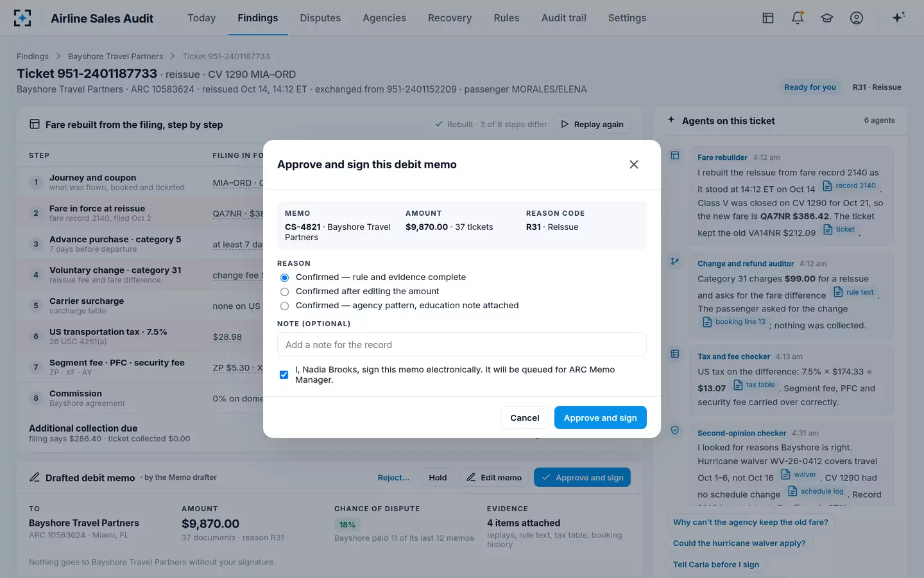924x578 pixels.
Task: Click the Hold button
Action: pos(438,477)
